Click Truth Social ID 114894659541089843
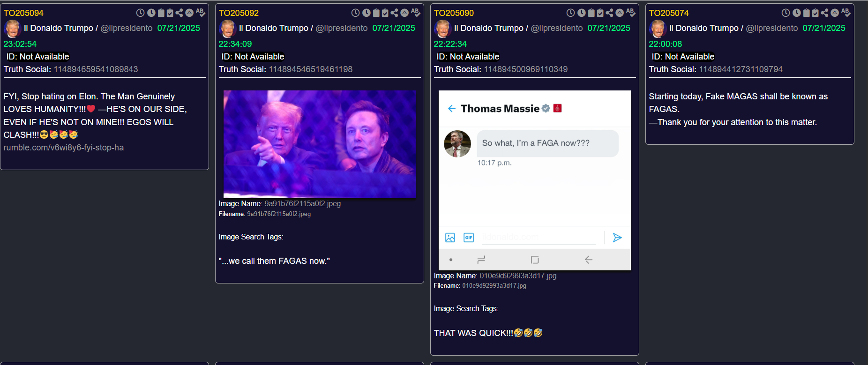The image size is (868, 365). tap(96, 69)
